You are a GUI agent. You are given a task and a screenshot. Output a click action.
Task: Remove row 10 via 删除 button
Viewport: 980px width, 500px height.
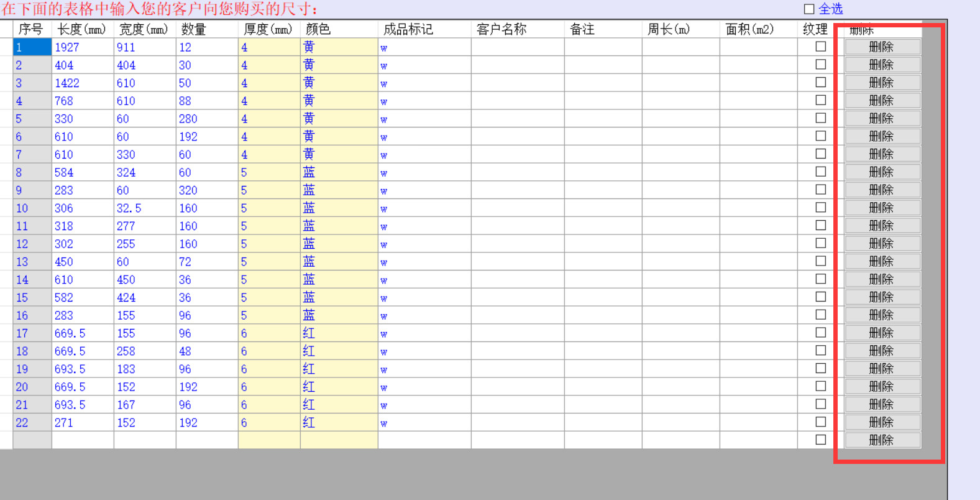pyautogui.click(x=882, y=208)
